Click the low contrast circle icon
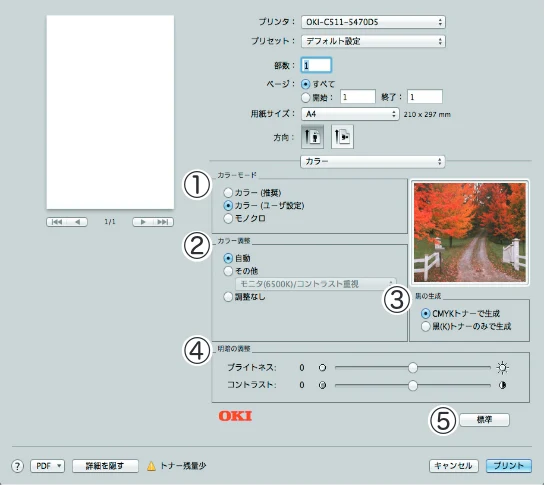Viewport: 545px width, 485px height. (x=322, y=385)
